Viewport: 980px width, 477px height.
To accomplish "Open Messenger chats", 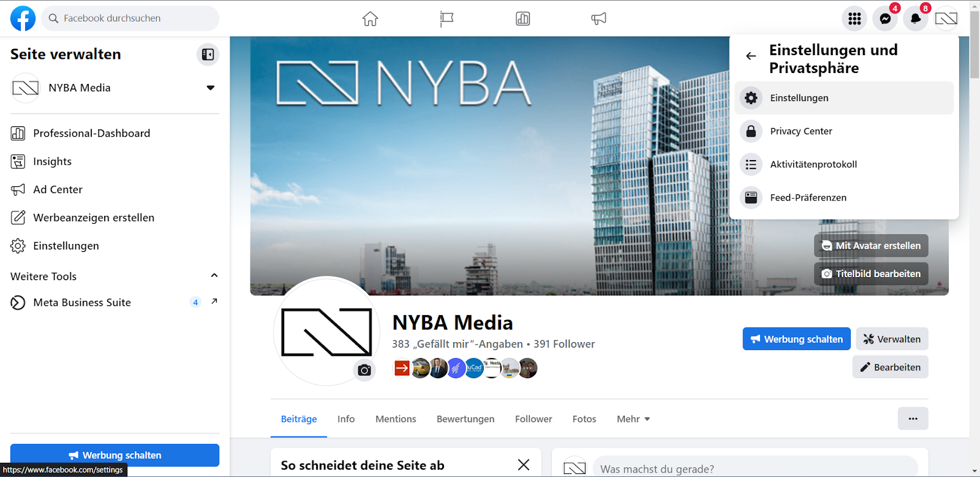I will tap(885, 18).
